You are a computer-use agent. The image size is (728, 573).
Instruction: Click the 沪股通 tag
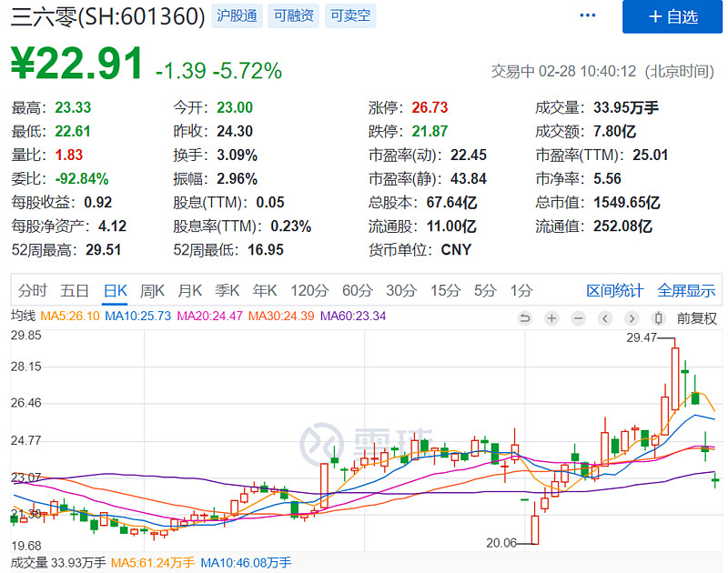[237, 15]
